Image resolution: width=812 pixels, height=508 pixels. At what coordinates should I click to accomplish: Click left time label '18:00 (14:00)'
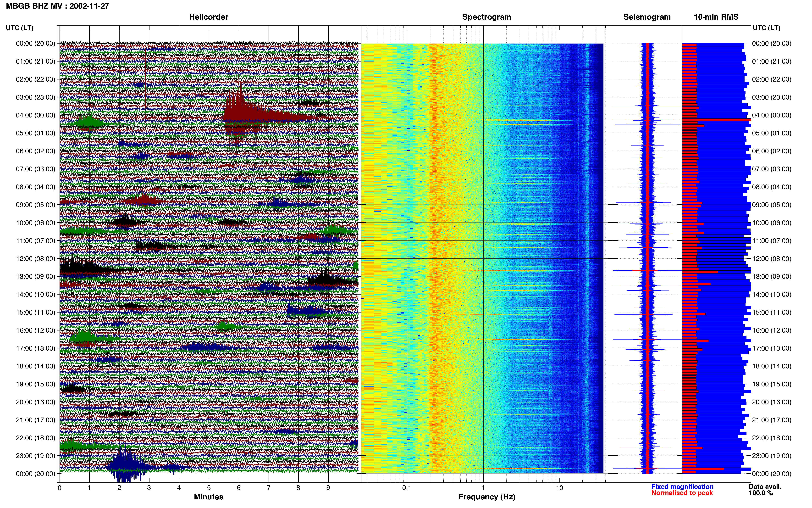tap(36, 366)
